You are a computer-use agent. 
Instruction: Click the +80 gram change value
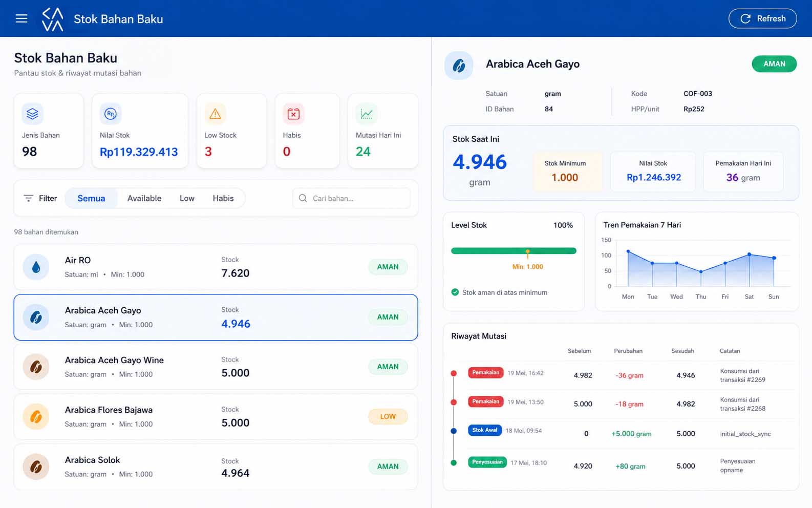[x=630, y=467]
